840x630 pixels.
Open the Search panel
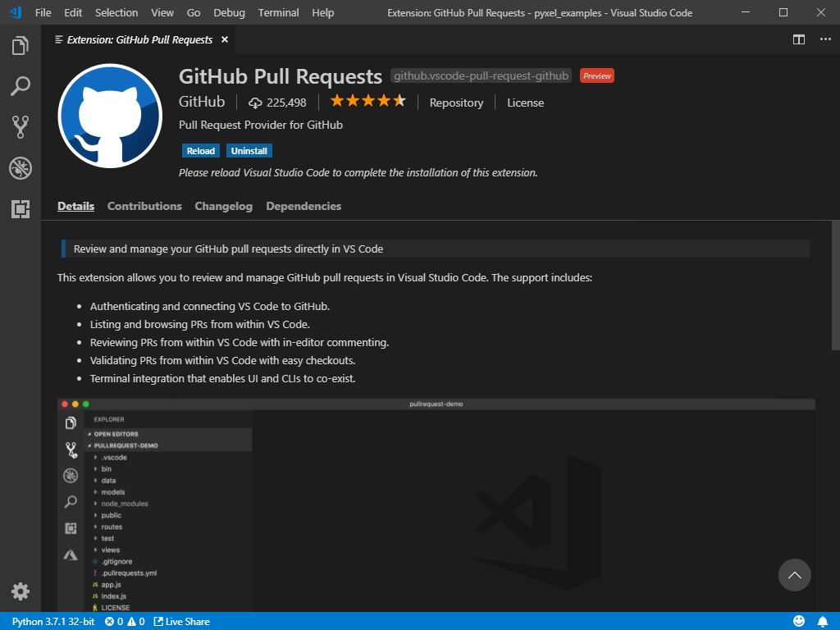(21, 86)
